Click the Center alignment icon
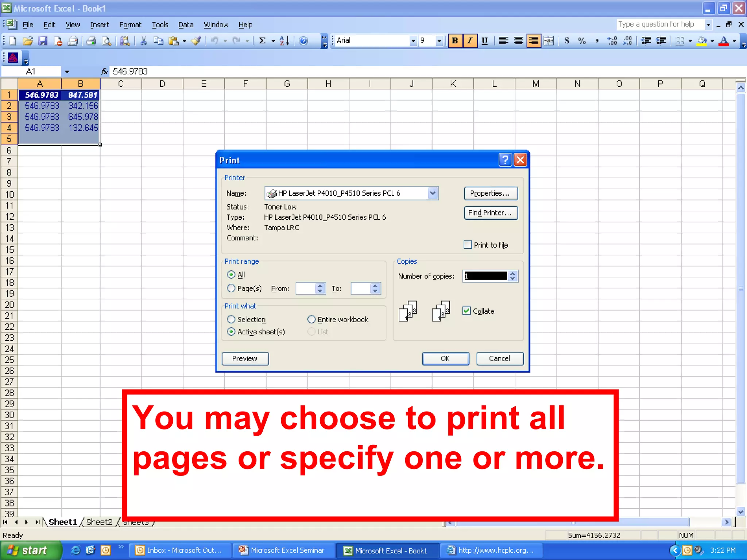Viewport: 747px width, 560px height. [x=519, y=41]
